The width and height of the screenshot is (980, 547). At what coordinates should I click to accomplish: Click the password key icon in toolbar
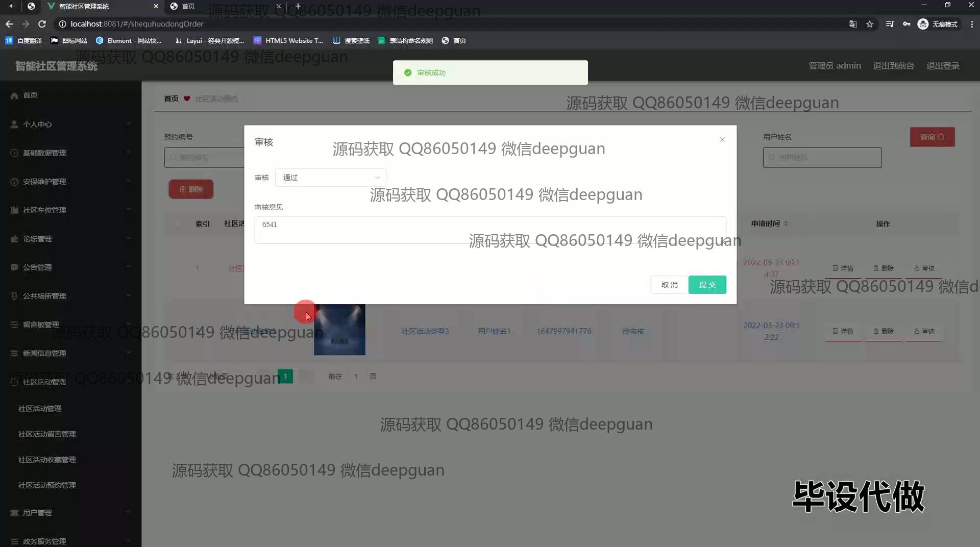pyautogui.click(x=906, y=24)
